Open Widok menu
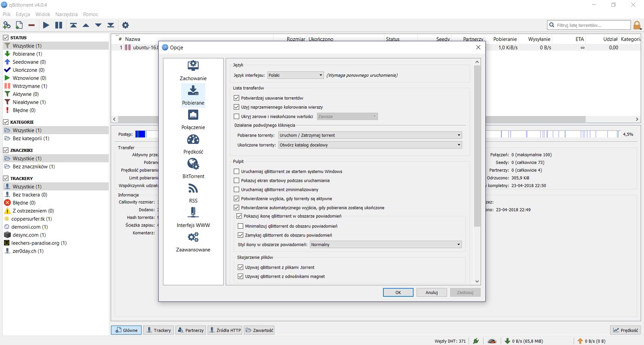 pos(43,14)
